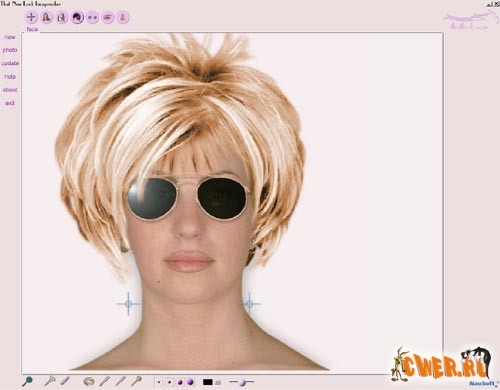The image size is (500, 390).
Task: Click the small palette icon beside black swatch
Action: 218,383
